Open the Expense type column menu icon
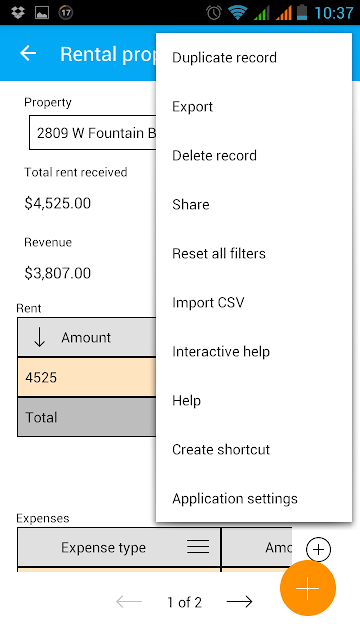Screen dimensions: 360x640 (x=198, y=547)
